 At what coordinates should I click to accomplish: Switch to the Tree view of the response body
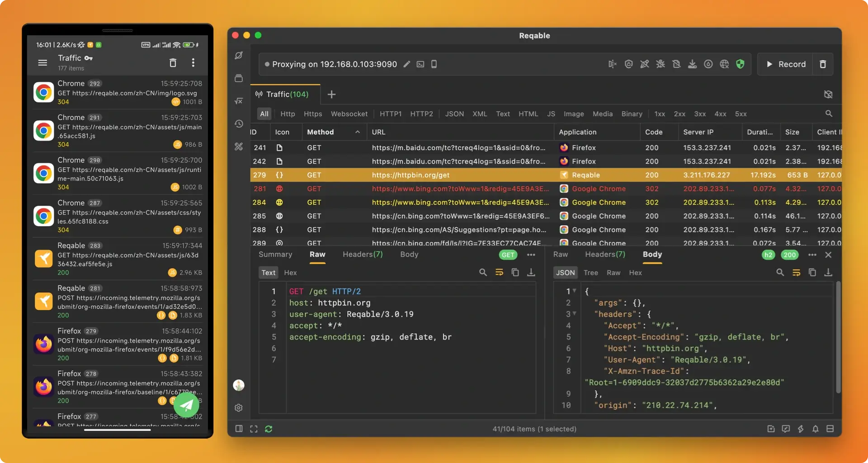click(x=590, y=272)
